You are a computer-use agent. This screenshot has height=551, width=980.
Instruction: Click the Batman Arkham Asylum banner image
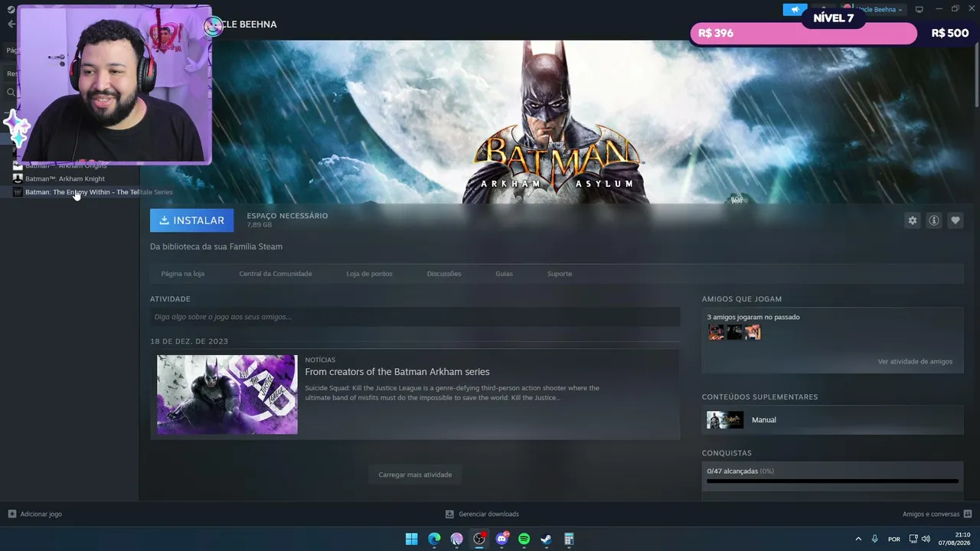557,121
